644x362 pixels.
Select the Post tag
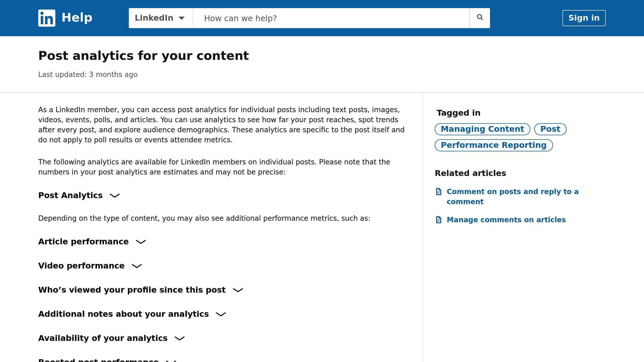coord(550,129)
